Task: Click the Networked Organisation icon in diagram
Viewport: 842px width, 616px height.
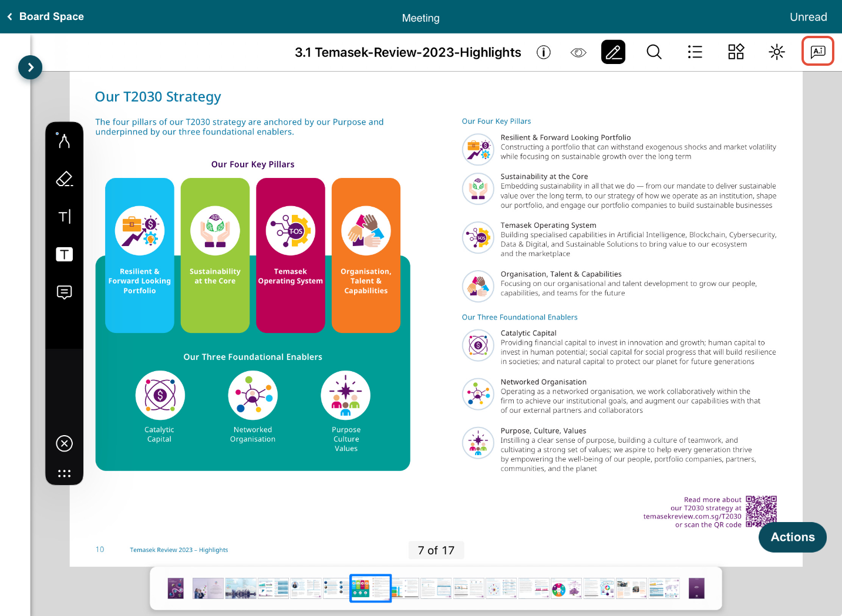Action: (252, 395)
